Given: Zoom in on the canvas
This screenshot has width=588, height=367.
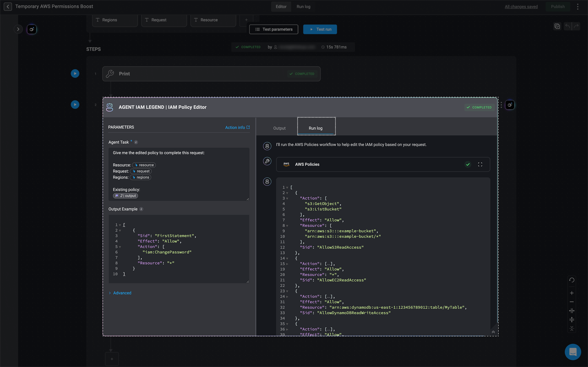Looking at the screenshot, I should [x=572, y=293].
